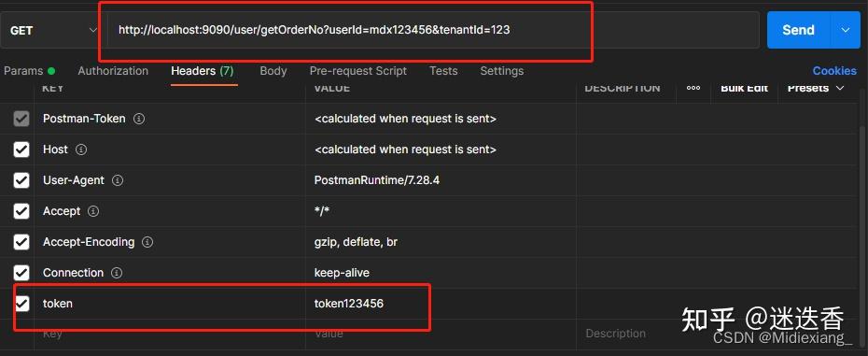Image resolution: width=868 pixels, height=356 pixels.
Task: Send the request
Action: pos(798,30)
